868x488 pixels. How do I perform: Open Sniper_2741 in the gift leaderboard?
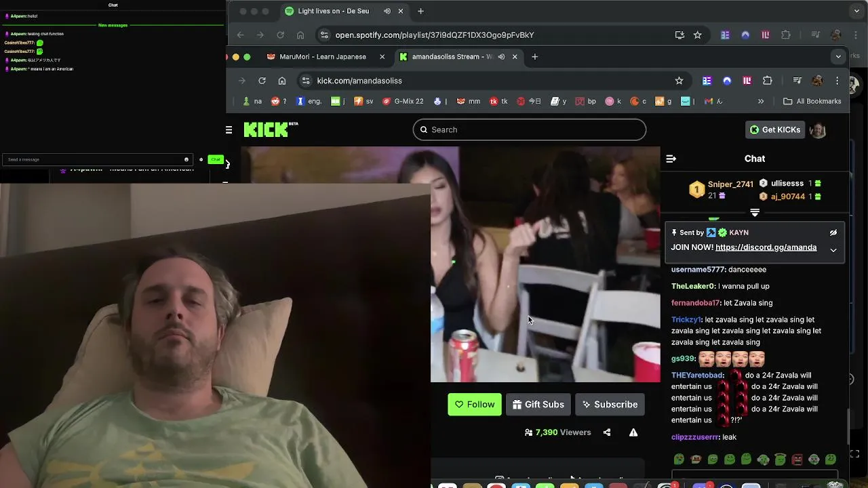coord(730,184)
